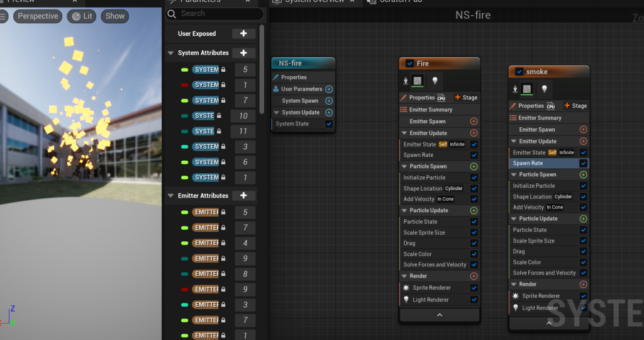Open Lit view mode menu
This screenshot has width=644, height=340.
(x=82, y=16)
